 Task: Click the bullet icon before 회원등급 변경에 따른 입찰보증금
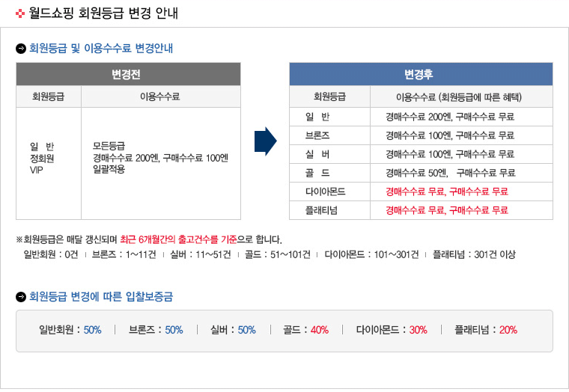tap(21, 296)
